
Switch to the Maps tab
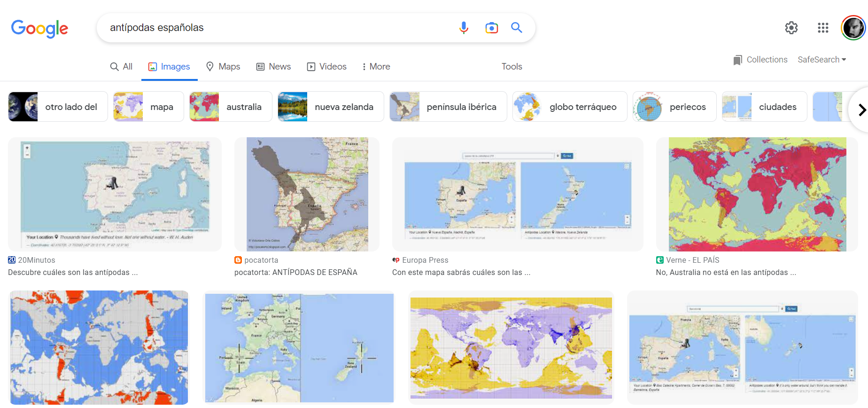point(223,67)
